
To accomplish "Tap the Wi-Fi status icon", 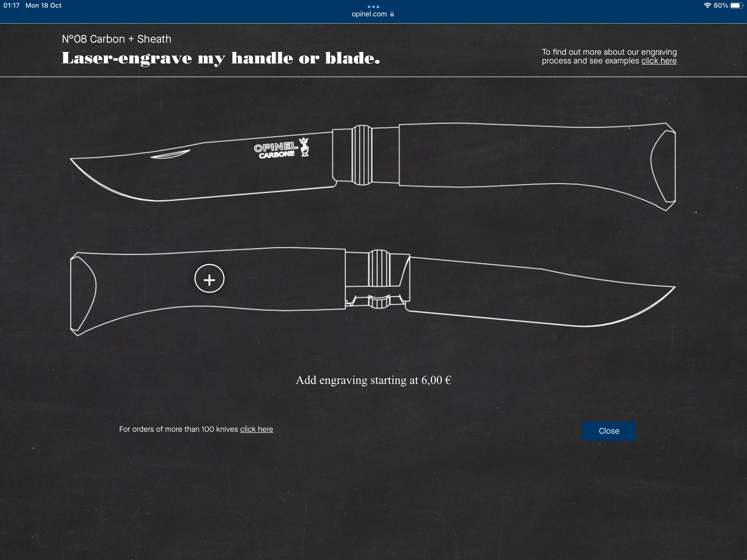I will [707, 5].
